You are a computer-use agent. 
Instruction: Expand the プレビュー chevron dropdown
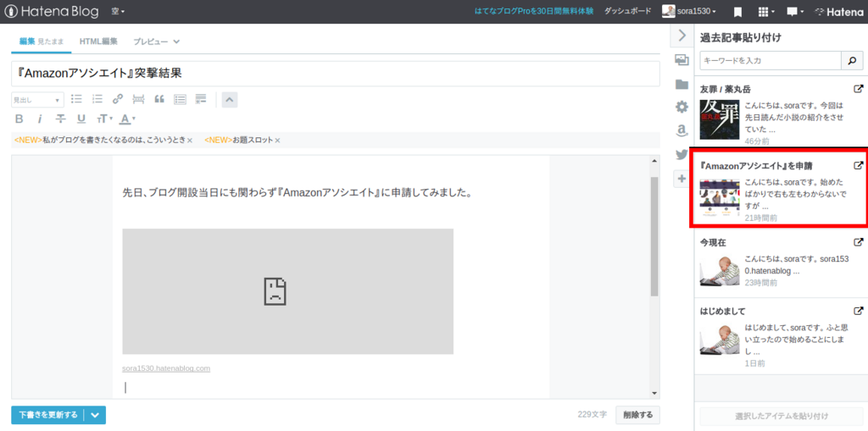click(176, 41)
